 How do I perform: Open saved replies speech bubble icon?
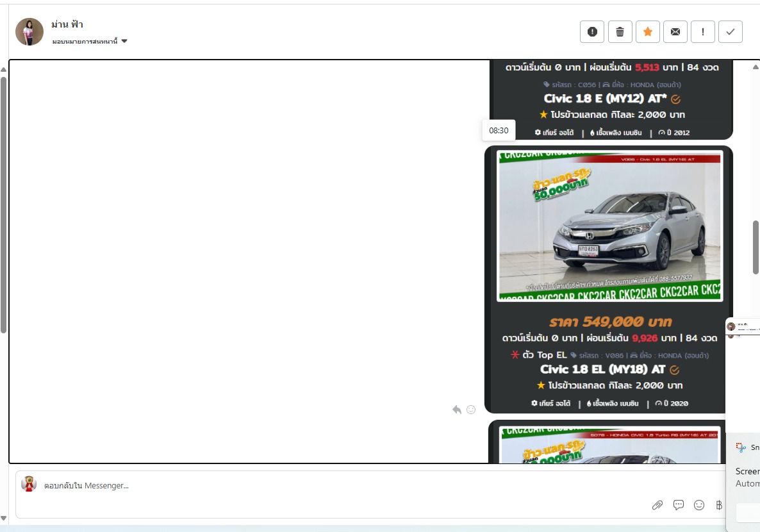[x=679, y=505]
